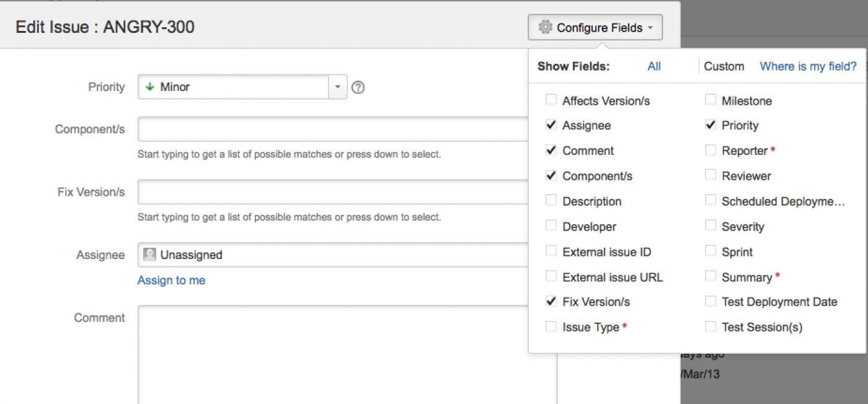Open the 'Where is my field?' link
The width and height of the screenshot is (868, 404).
tap(808, 66)
